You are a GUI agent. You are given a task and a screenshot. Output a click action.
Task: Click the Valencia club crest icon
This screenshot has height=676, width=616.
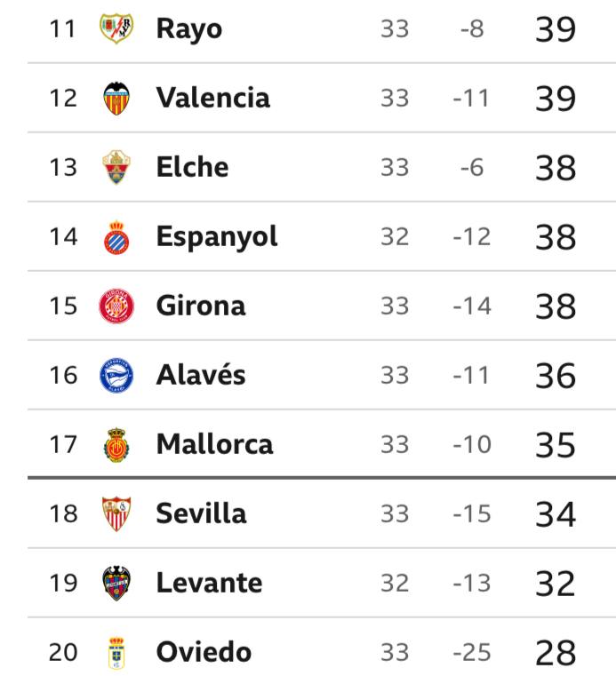(x=116, y=98)
